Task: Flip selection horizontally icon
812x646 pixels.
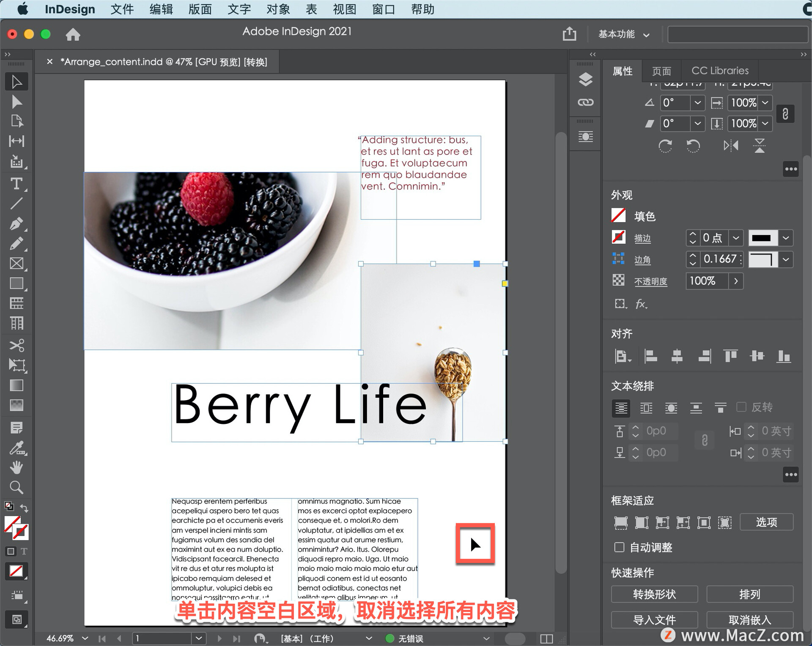Action: [x=731, y=146]
